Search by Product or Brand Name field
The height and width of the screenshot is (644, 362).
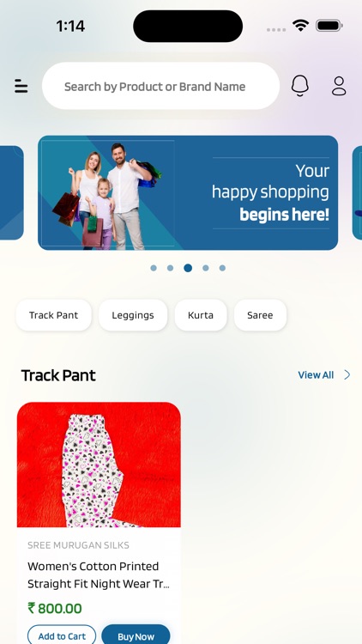click(161, 86)
